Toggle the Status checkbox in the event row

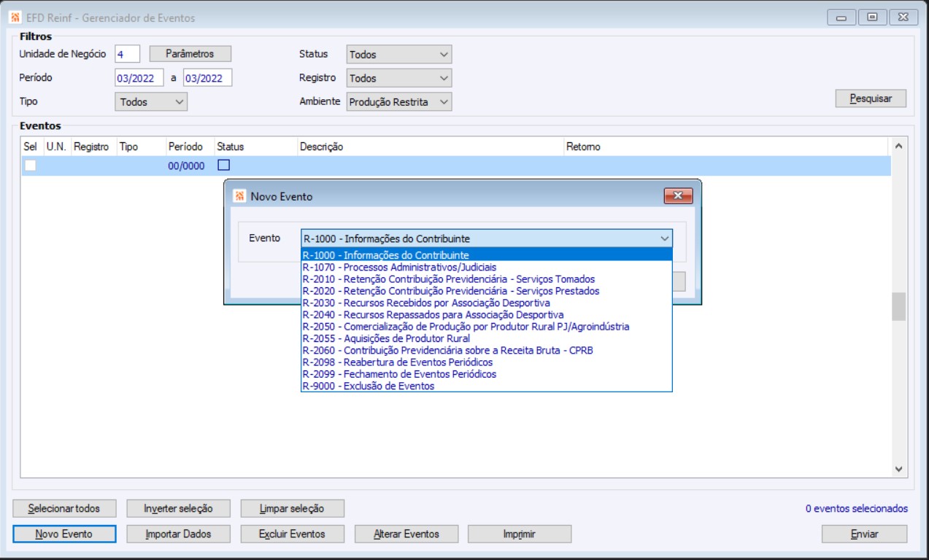point(224,166)
